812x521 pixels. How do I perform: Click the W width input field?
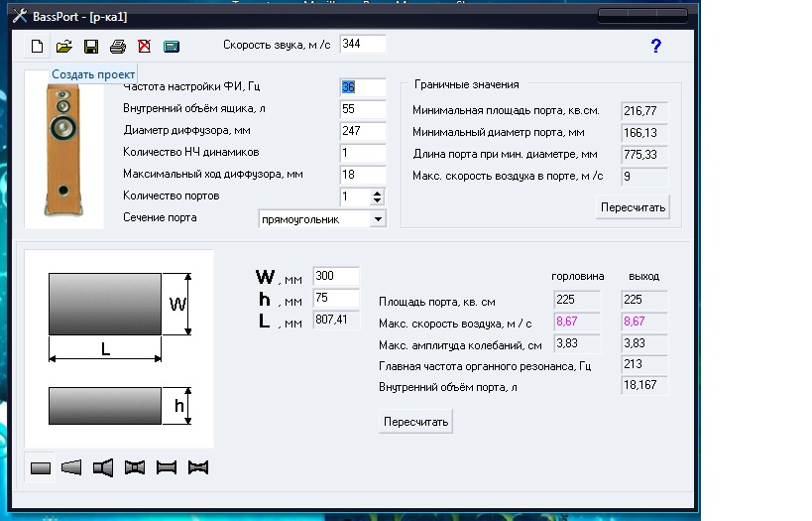point(335,276)
